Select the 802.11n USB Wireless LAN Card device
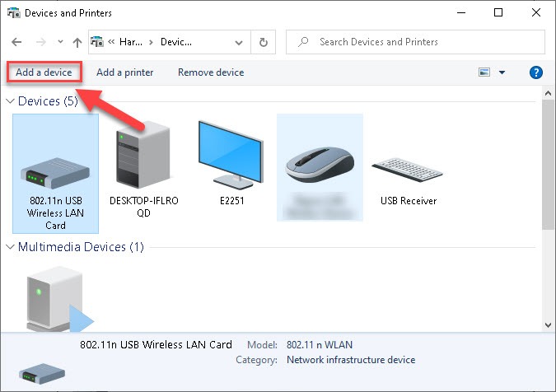The height and width of the screenshot is (392, 556). click(55, 174)
